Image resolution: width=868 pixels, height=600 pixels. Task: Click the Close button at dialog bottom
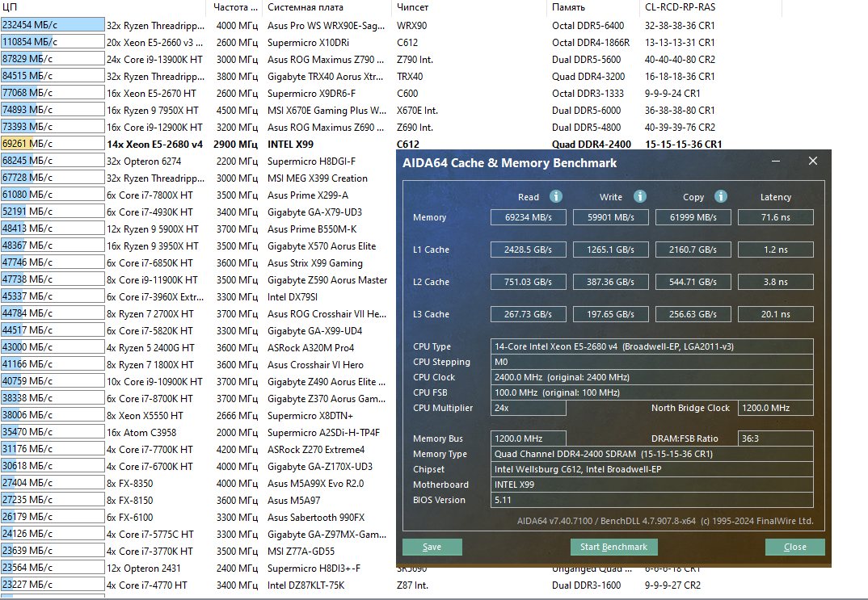click(795, 547)
